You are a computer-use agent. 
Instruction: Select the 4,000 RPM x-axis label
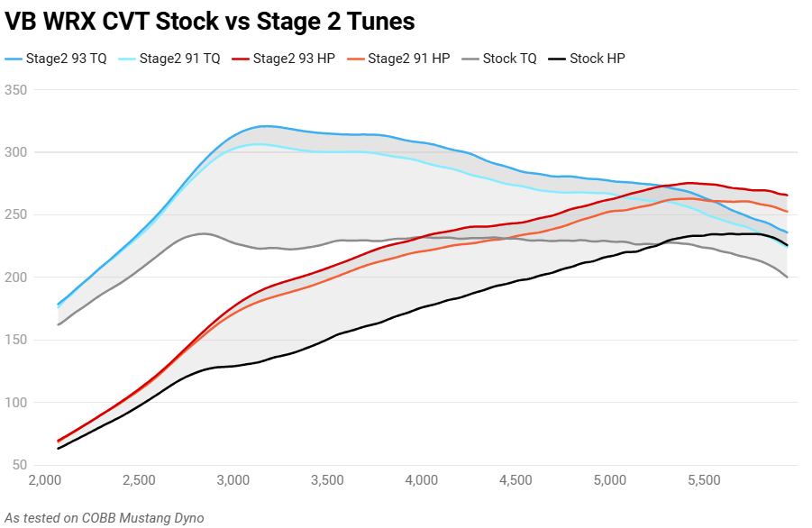point(421,479)
